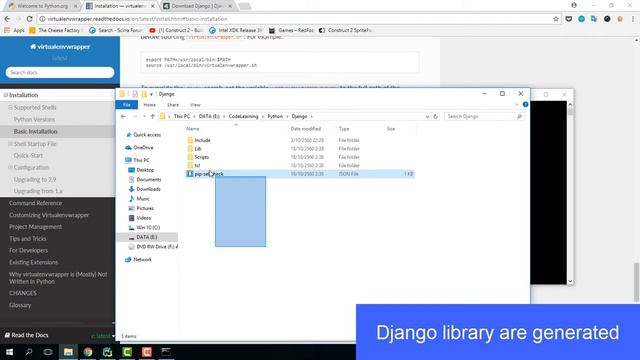640x360 pixels.
Task: Click the virtualenvwrapper home logo
Action: [60, 47]
